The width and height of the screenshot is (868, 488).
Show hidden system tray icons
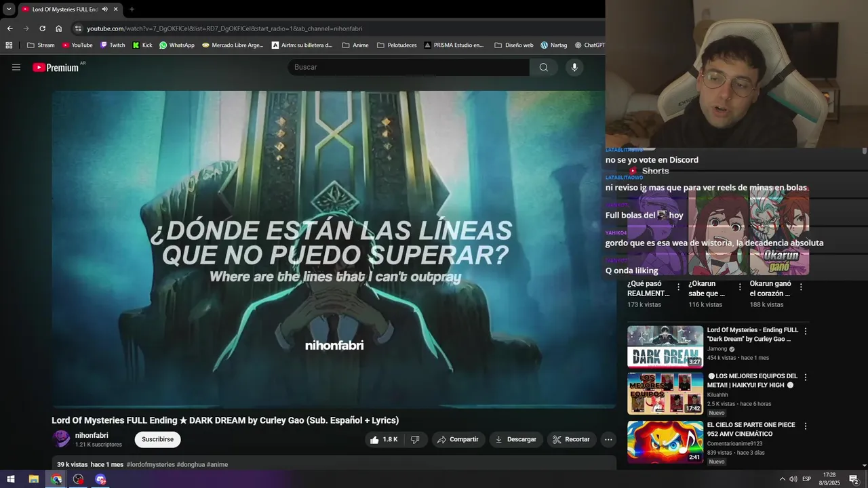click(782, 479)
